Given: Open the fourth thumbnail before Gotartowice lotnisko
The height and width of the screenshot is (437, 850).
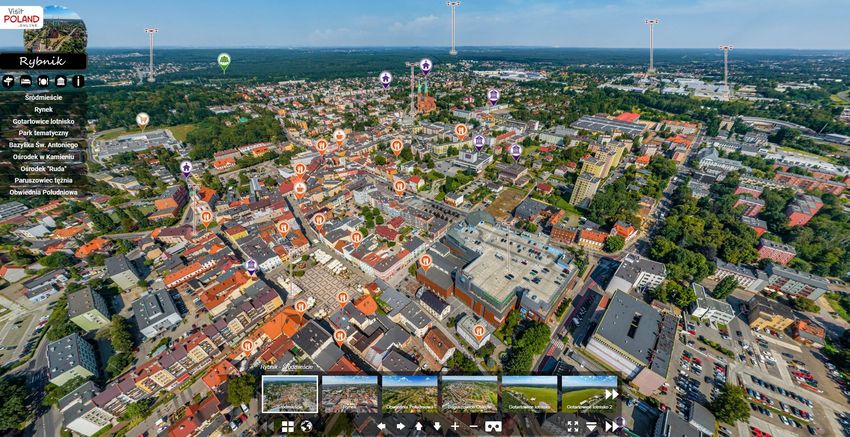Looking at the screenshot, I should click(469, 394).
